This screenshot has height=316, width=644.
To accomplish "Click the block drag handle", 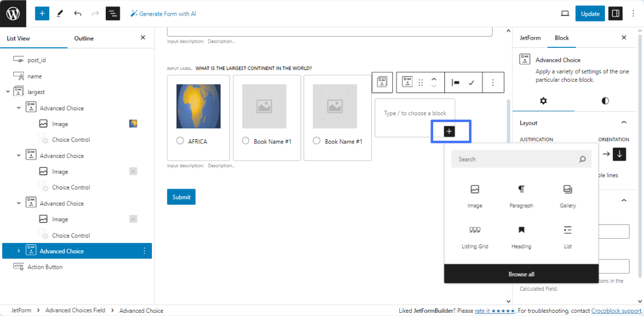I will point(421,82).
